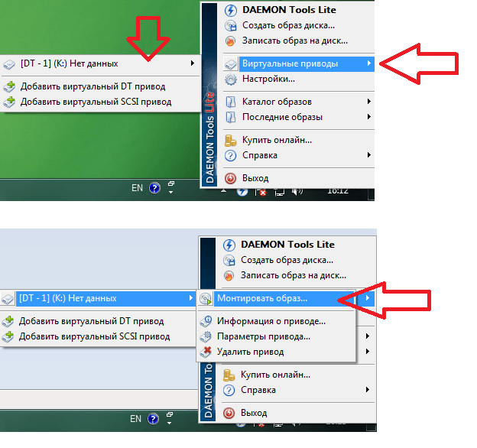Select Монтировать образ... in lower drive submenu
The height and width of the screenshot is (448, 477).
pos(276,298)
